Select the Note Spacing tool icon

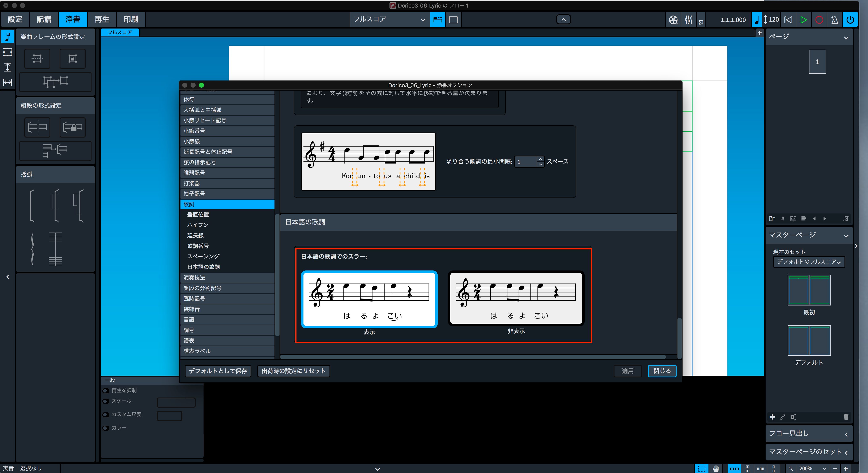tap(7, 82)
